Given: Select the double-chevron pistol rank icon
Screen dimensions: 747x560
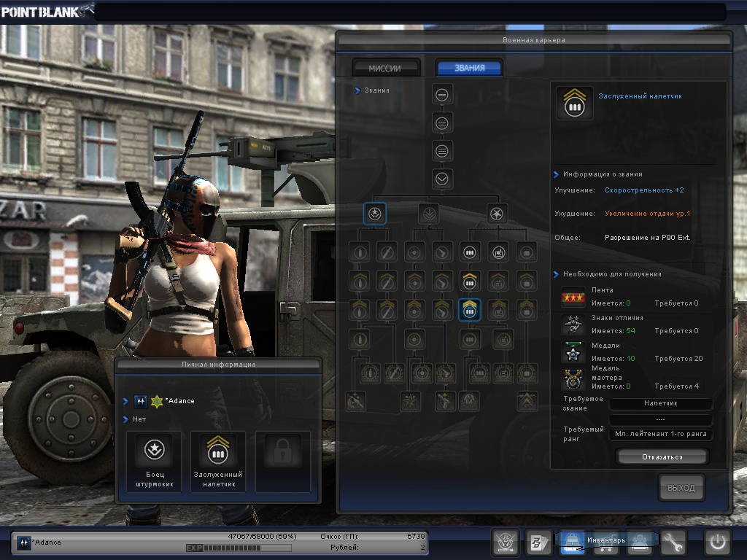Looking at the screenshot, I should tap(442, 310).
